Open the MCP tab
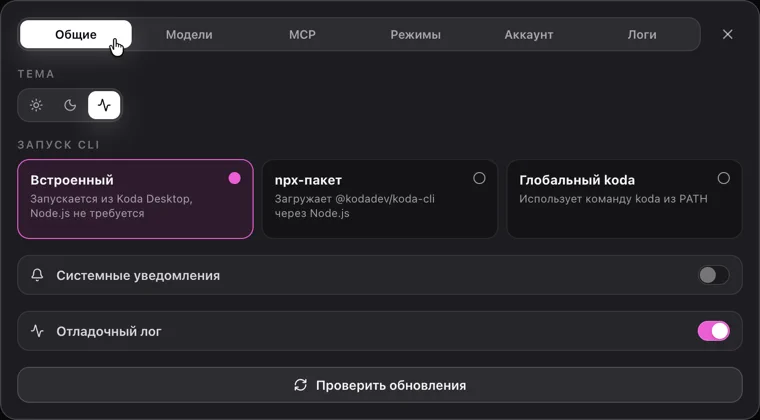 (x=302, y=34)
